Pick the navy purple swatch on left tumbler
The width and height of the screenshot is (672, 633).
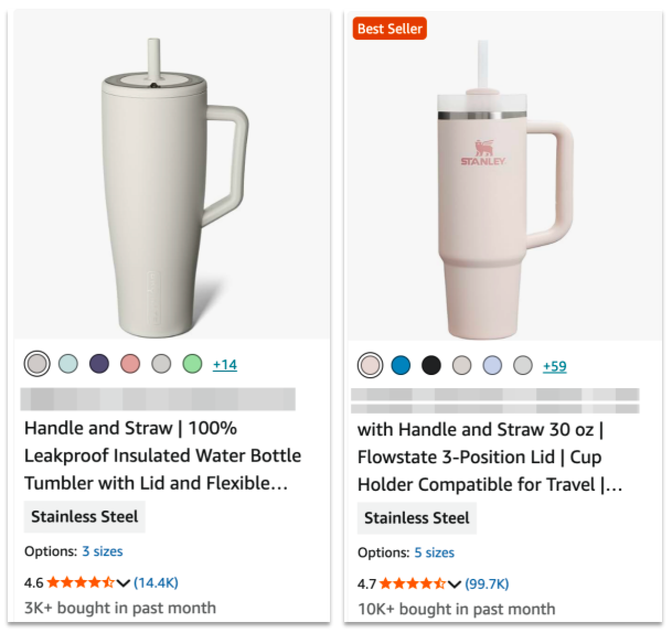[x=99, y=364]
